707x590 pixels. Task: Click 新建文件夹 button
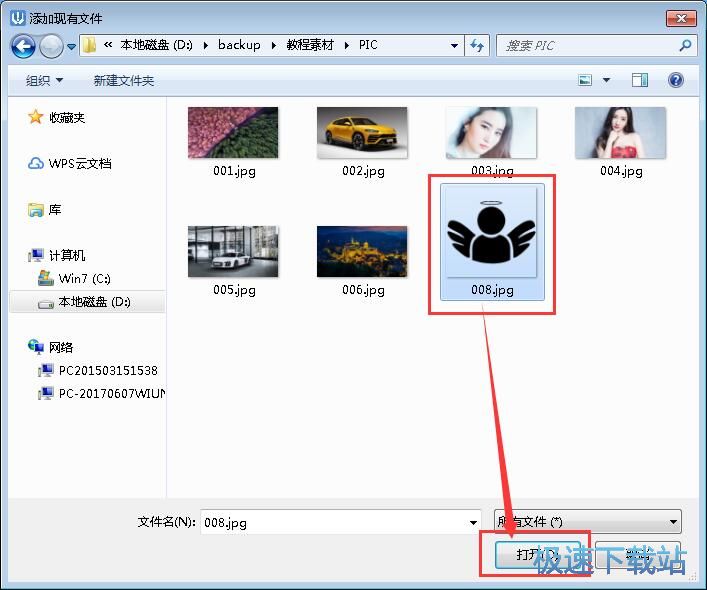[x=123, y=80]
